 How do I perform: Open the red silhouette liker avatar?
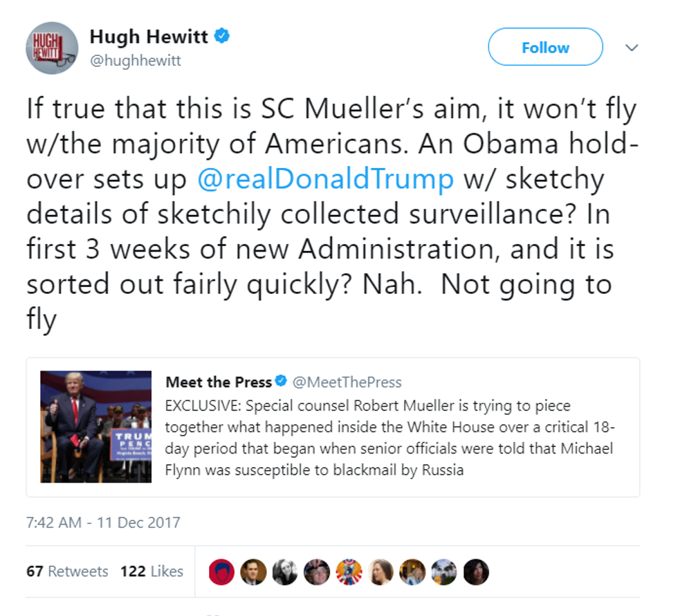click(x=221, y=572)
